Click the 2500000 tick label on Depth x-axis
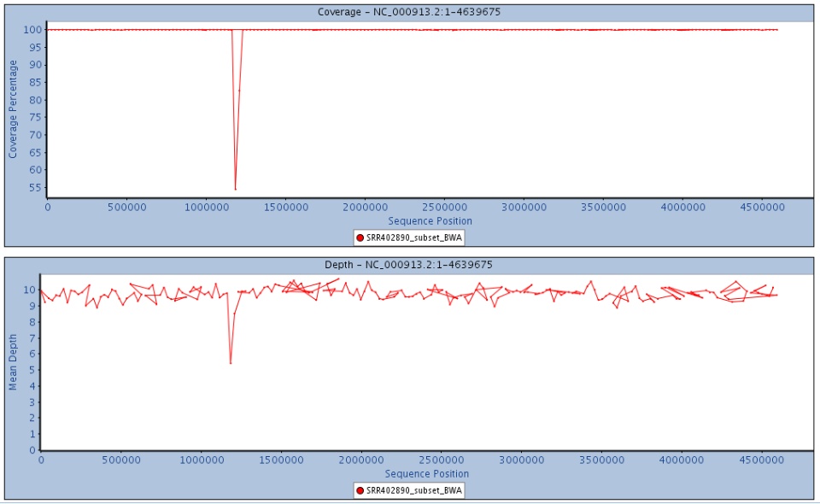This screenshot has width=820, height=504. (442, 460)
